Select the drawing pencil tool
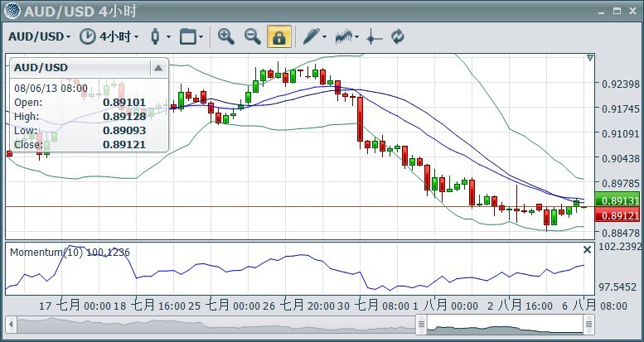This screenshot has width=644, height=342. tap(312, 36)
